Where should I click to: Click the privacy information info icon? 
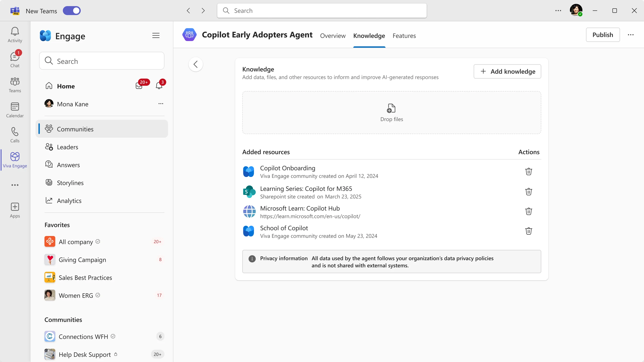(x=252, y=259)
